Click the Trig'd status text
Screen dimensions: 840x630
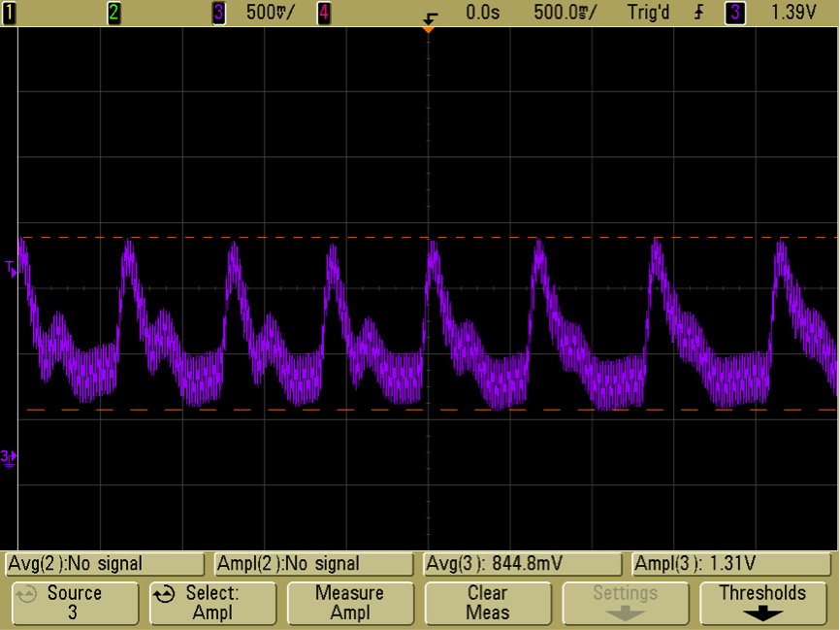(x=649, y=13)
